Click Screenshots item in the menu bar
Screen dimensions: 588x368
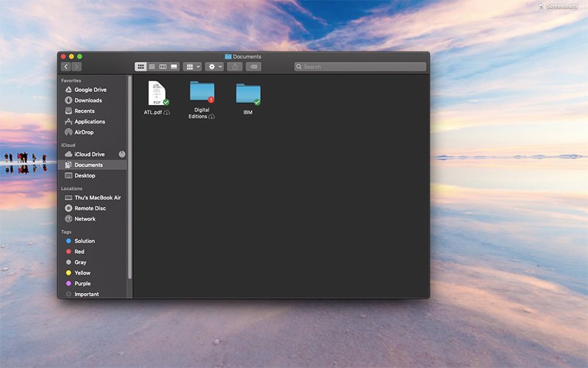560,6
